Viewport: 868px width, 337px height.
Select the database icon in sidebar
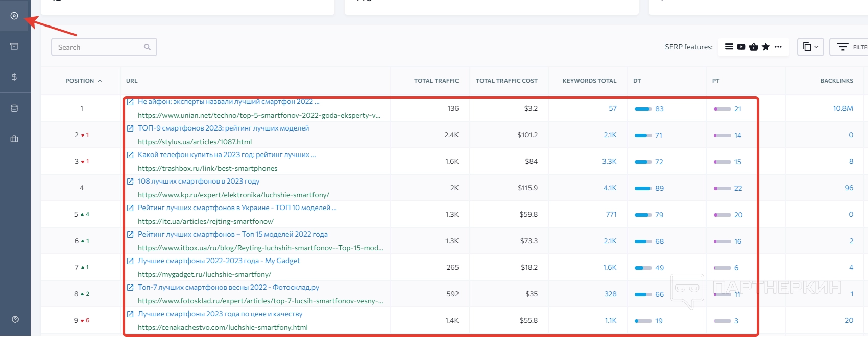(14, 108)
